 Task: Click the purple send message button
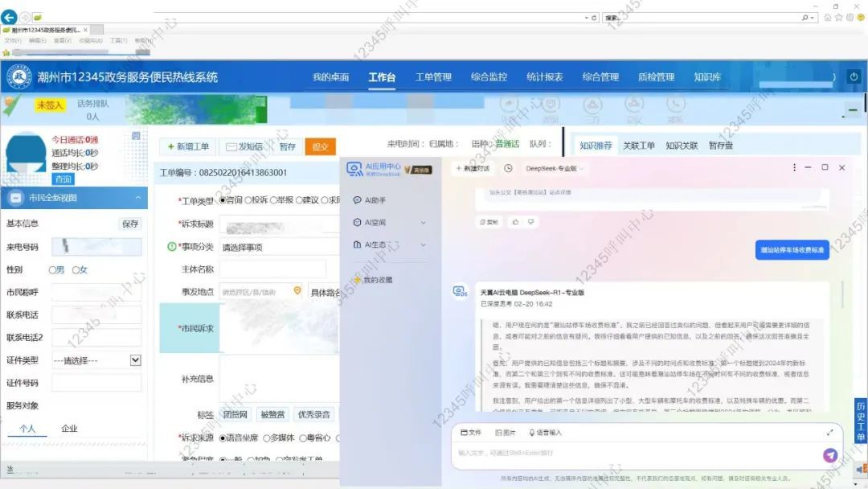830,455
